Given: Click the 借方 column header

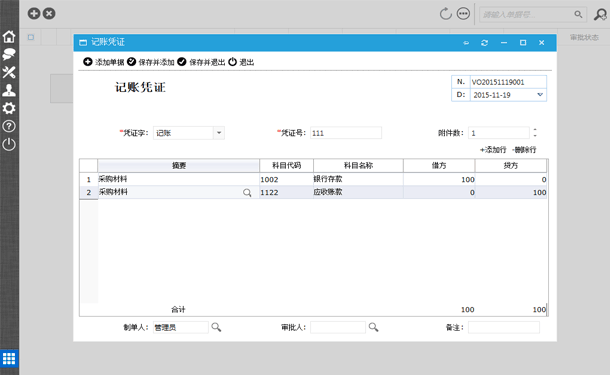Looking at the screenshot, I should point(439,165).
